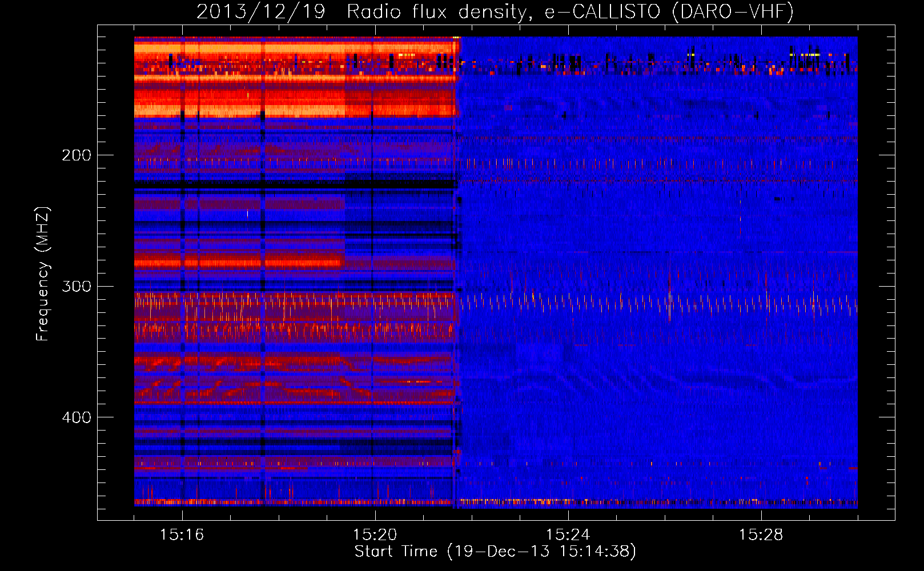Click the 400 frequency tick label
Screen dimensions: 924x571
tap(77, 417)
